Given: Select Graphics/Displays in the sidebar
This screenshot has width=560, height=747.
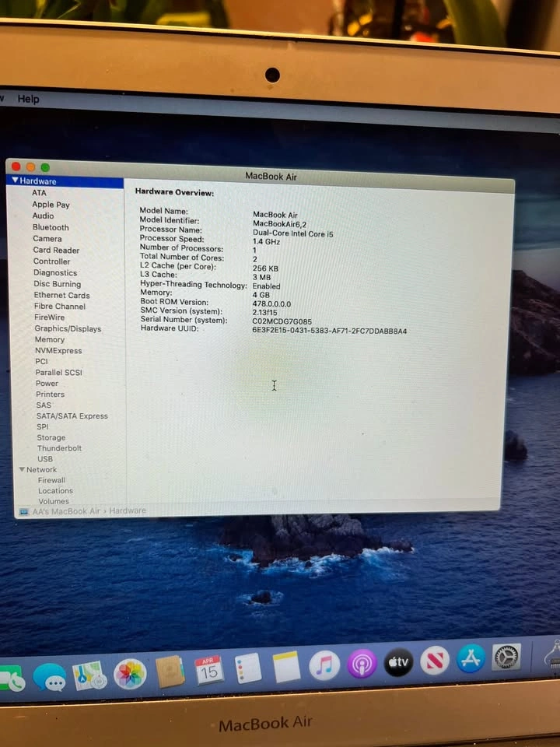Looking at the screenshot, I should (68, 328).
